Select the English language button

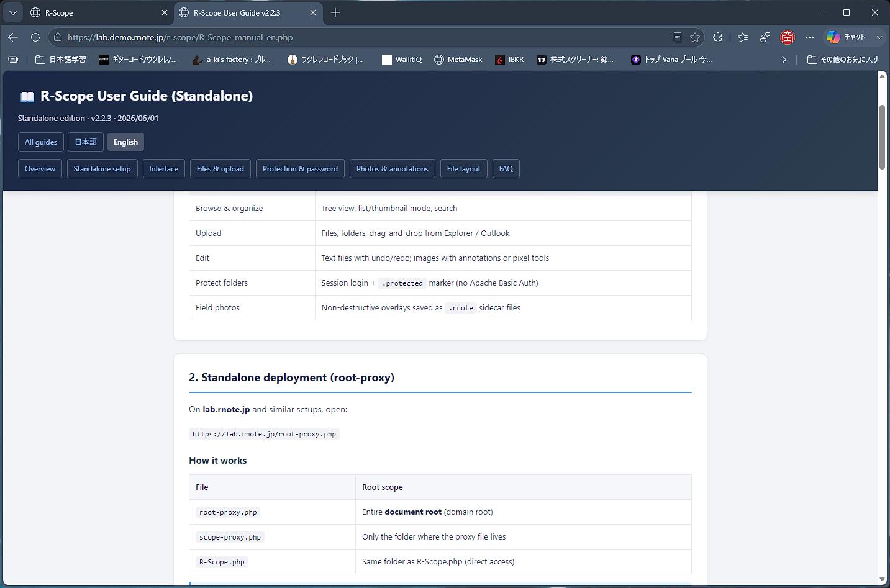tap(125, 142)
